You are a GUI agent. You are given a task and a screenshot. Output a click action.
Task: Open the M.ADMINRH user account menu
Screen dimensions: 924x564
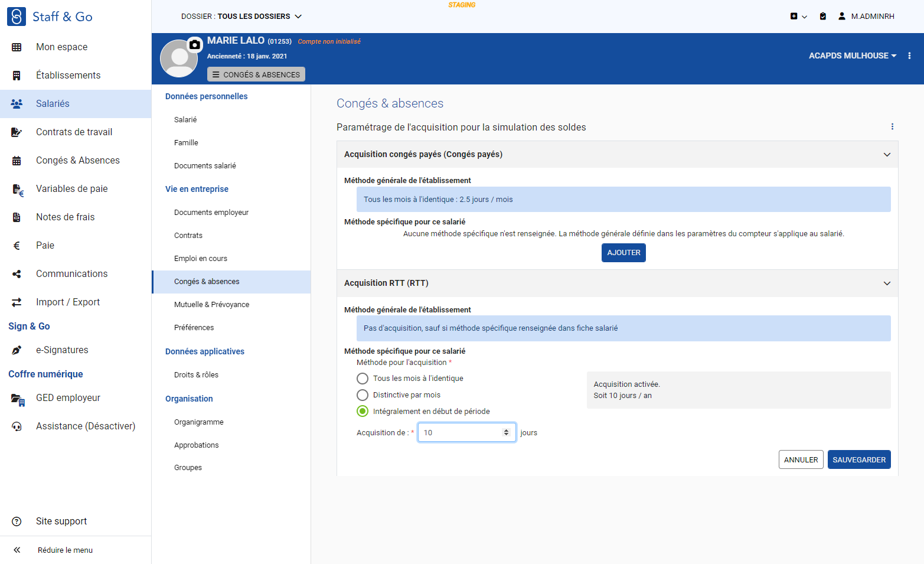[866, 17]
